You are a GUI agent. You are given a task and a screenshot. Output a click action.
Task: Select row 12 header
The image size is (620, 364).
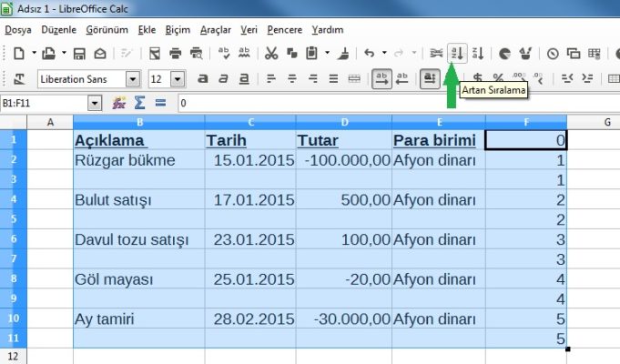pos(13,355)
